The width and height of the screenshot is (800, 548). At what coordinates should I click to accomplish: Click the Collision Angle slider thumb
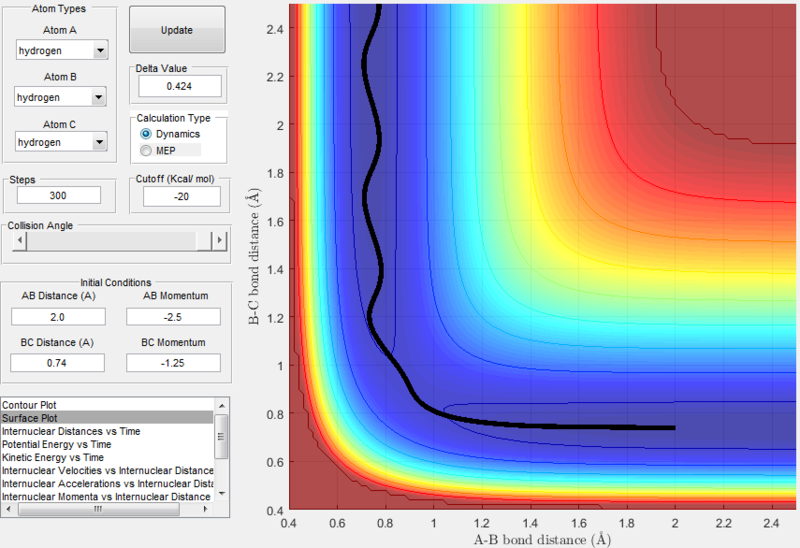(205, 240)
